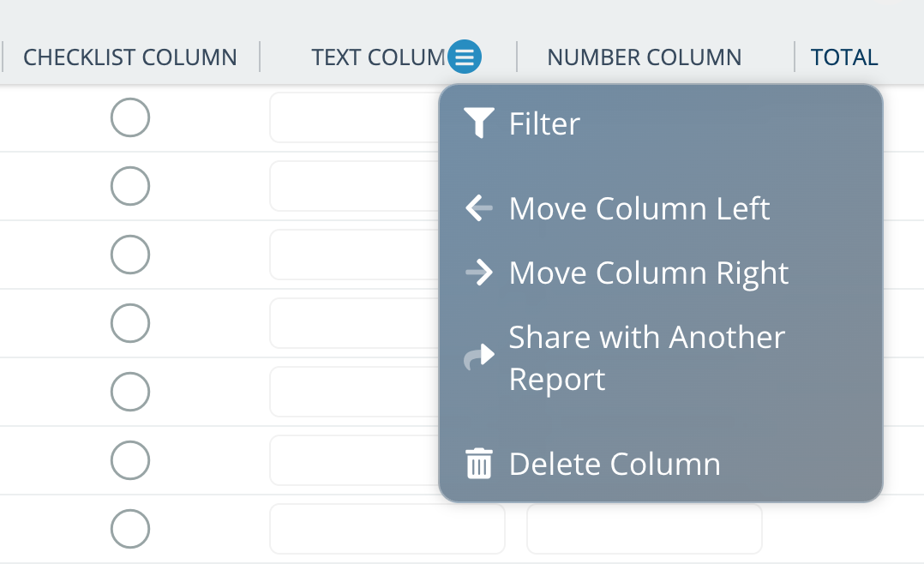Viewport: 924px width, 564px height.
Task: Tick the fourth row checklist circle
Action: 130,323
